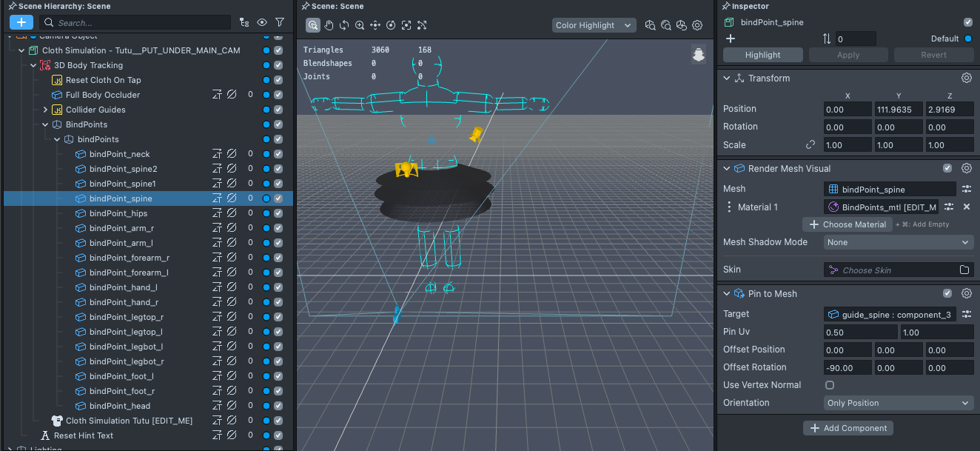Viewport: 980px width, 451px height.
Task: Open the Mesh Shadow Mode dropdown
Action: (x=899, y=242)
